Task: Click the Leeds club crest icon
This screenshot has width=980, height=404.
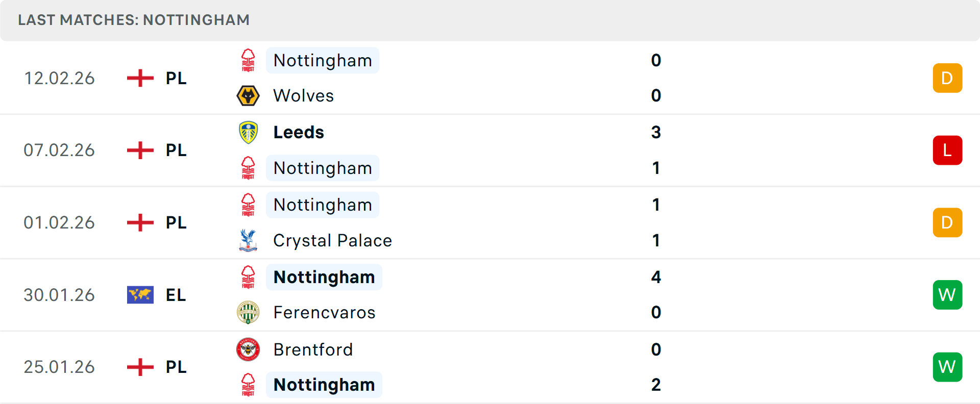Action: click(x=248, y=132)
